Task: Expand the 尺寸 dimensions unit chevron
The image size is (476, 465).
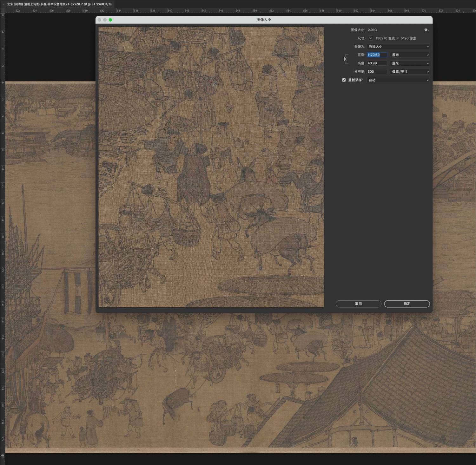Action: [x=370, y=38]
